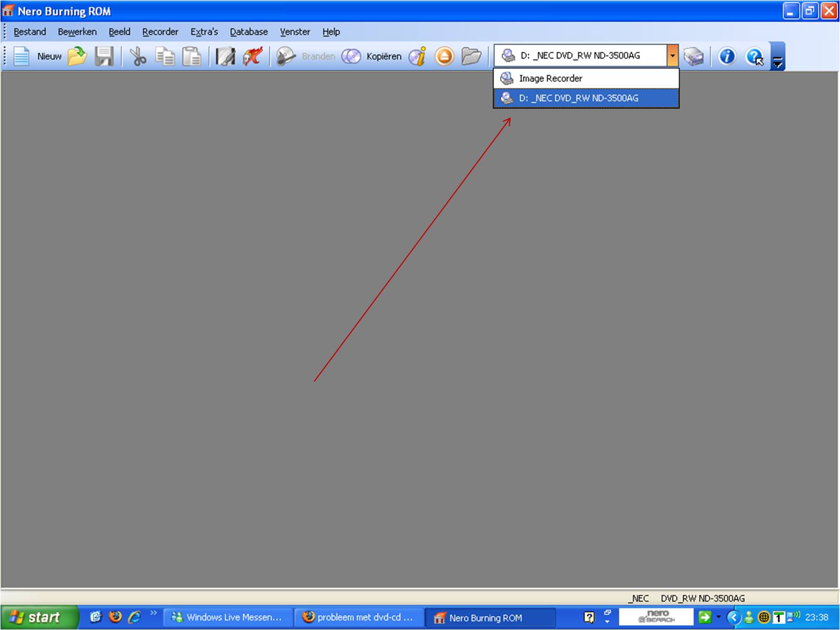Click the blue information icon
Viewport: 840px width, 630px height.
point(727,56)
